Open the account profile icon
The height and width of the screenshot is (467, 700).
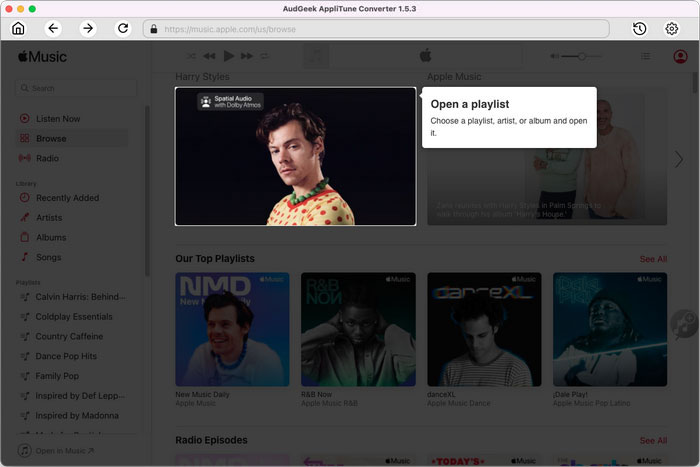(x=680, y=57)
